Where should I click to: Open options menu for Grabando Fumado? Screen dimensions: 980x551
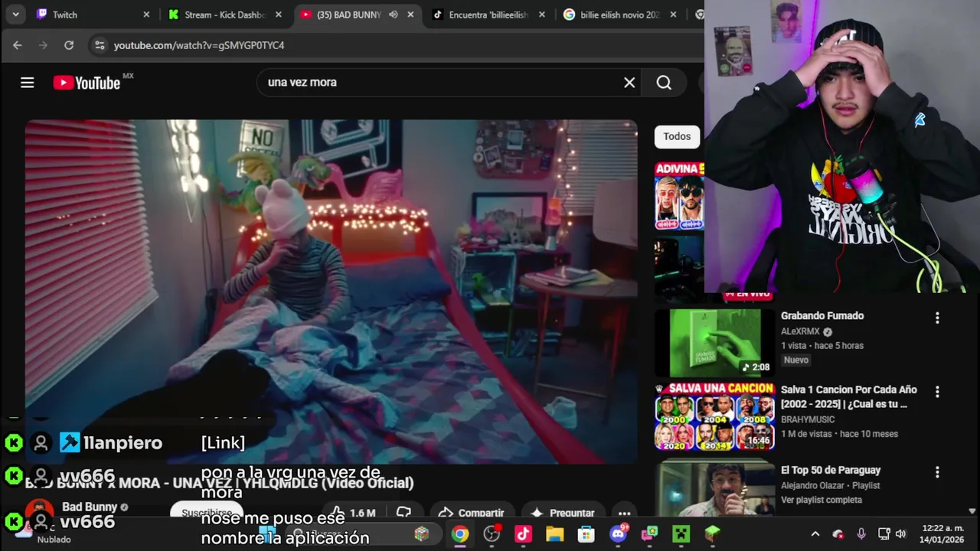pyautogui.click(x=937, y=318)
